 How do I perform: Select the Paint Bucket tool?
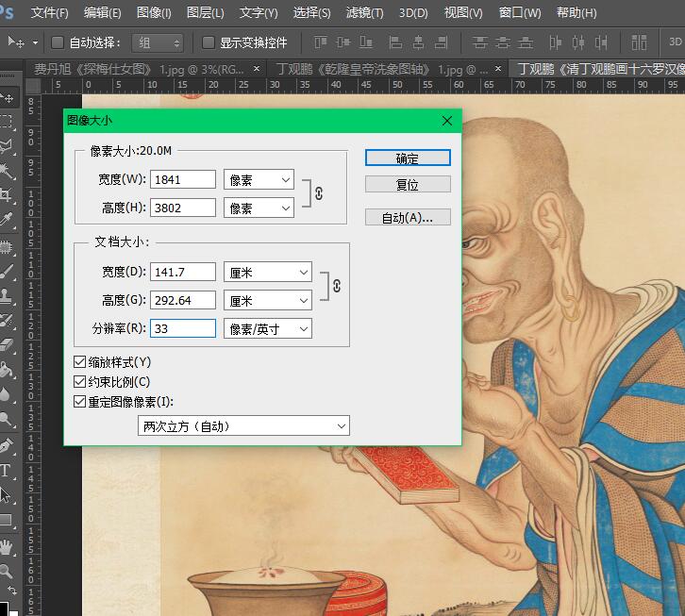tap(6, 370)
